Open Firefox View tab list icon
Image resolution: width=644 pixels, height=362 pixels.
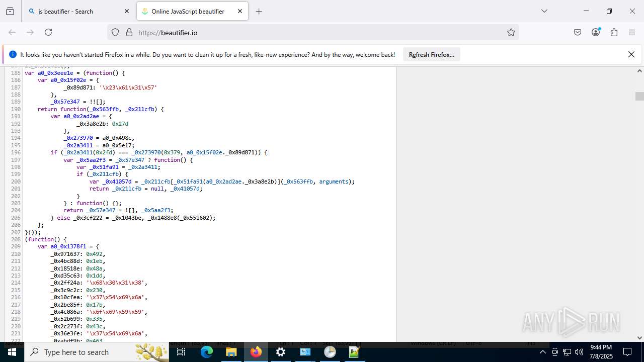10,11
